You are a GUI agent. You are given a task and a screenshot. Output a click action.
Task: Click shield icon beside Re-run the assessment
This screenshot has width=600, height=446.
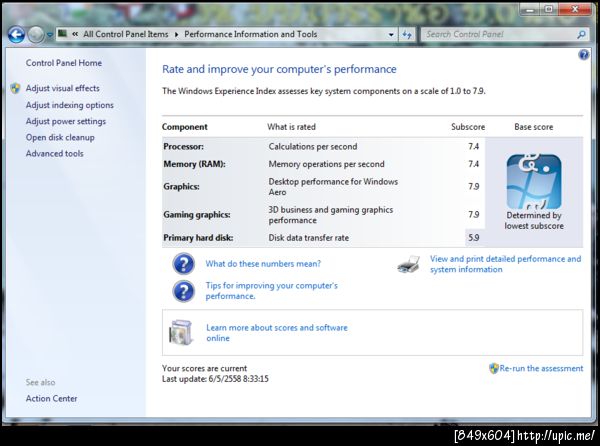(494, 368)
